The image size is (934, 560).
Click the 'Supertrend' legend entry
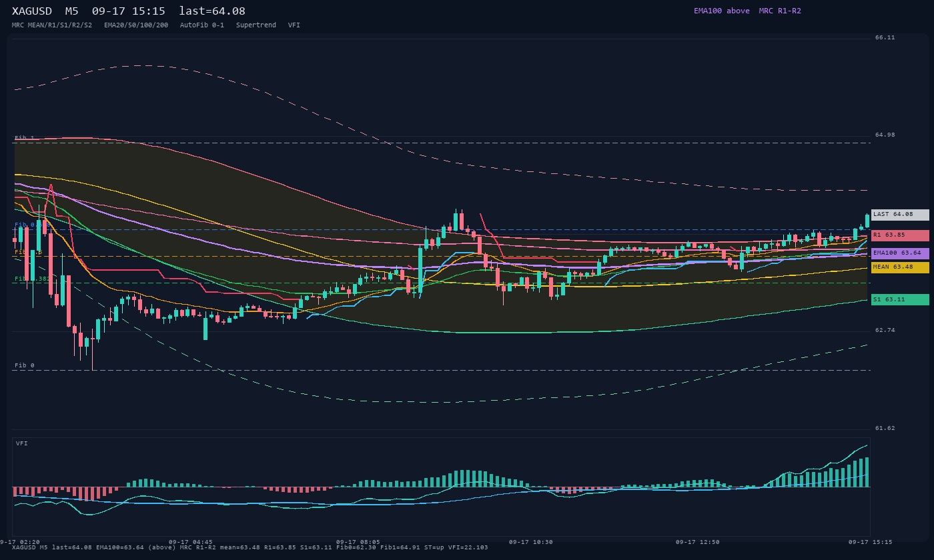tap(256, 25)
